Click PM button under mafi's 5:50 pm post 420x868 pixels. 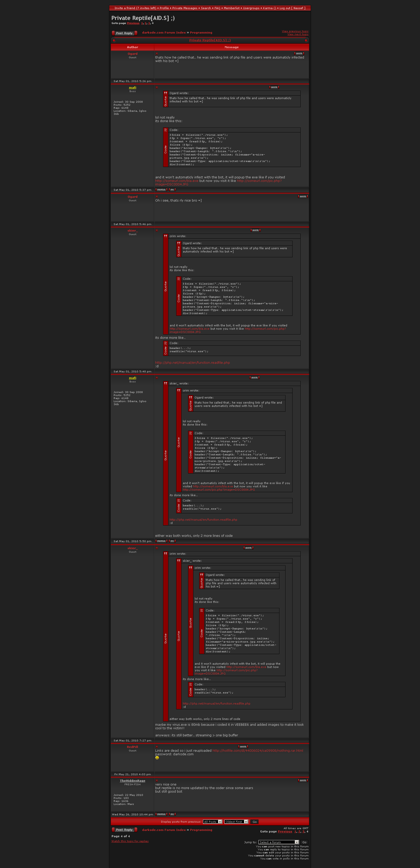click(172, 541)
